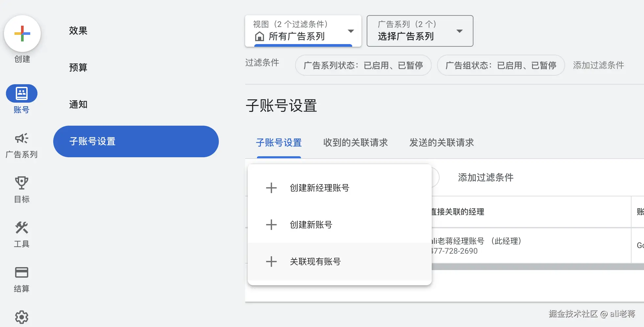This screenshot has height=327, width=644.
Task: Open the 账号 account section icon
Action: click(22, 93)
